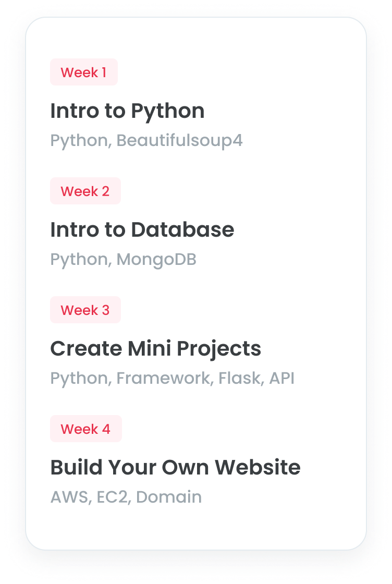The image size is (392, 584).
Task: Open the Intro to Python heading
Action: [x=127, y=111]
